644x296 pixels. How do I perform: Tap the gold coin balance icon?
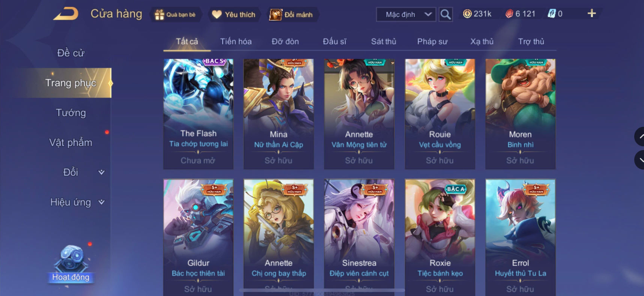467,14
